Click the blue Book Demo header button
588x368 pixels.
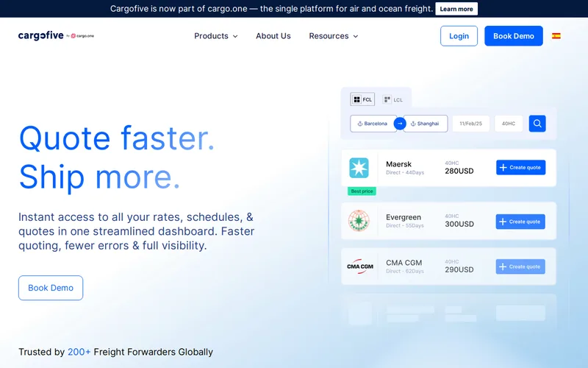(513, 36)
